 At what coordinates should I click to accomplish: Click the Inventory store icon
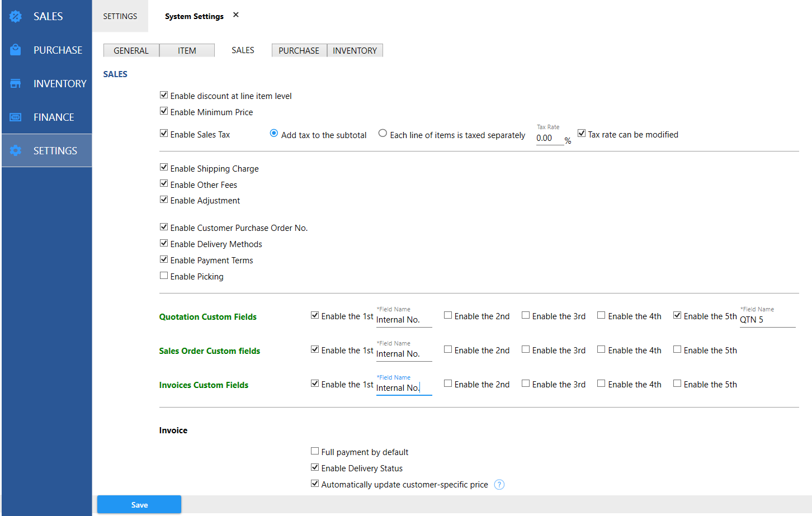[16, 84]
